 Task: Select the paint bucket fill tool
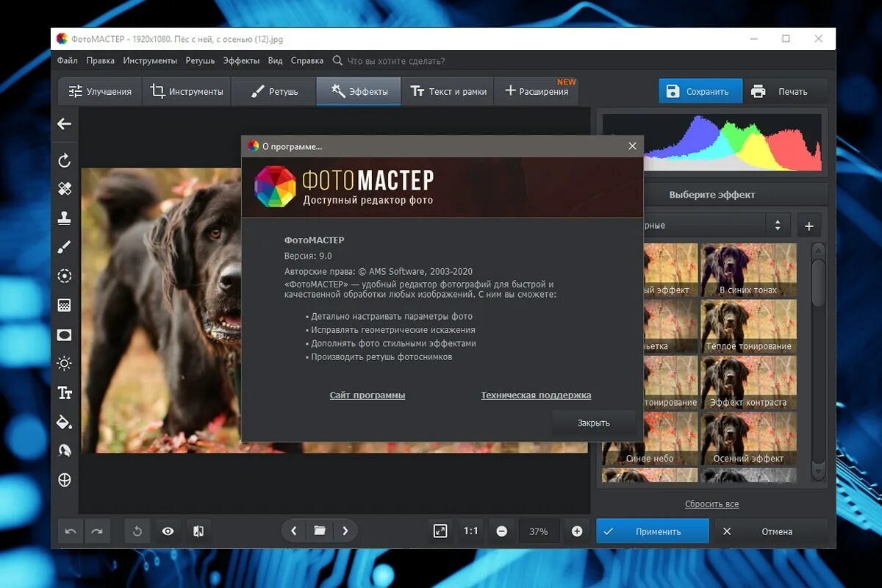65,422
